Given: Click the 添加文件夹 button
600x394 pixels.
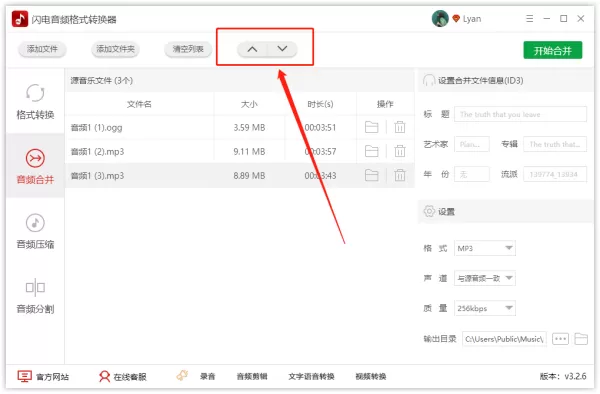Looking at the screenshot, I should pos(115,49).
